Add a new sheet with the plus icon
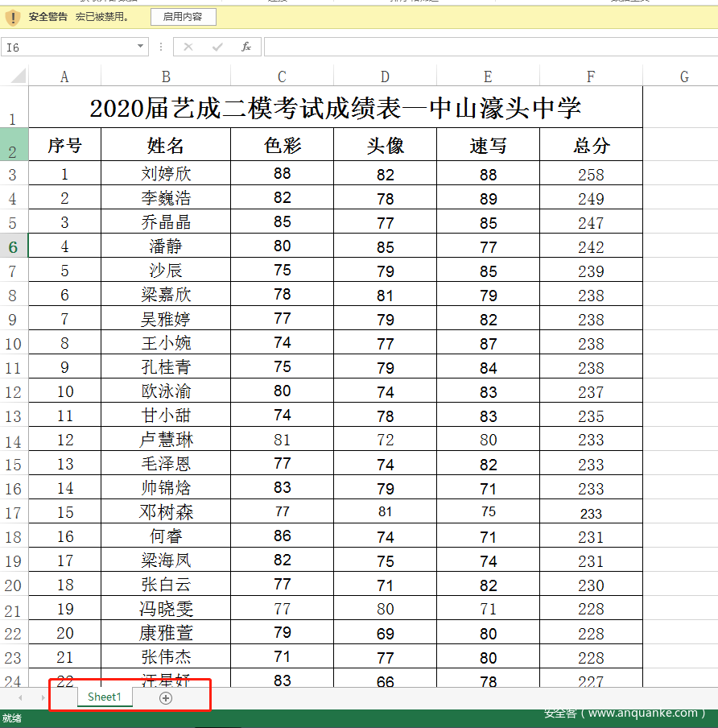This screenshot has height=728, width=718. [166, 698]
